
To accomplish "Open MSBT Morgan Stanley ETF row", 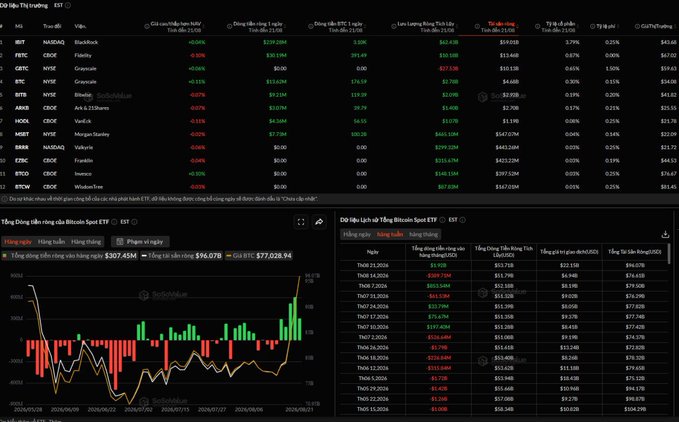I will (340, 134).
